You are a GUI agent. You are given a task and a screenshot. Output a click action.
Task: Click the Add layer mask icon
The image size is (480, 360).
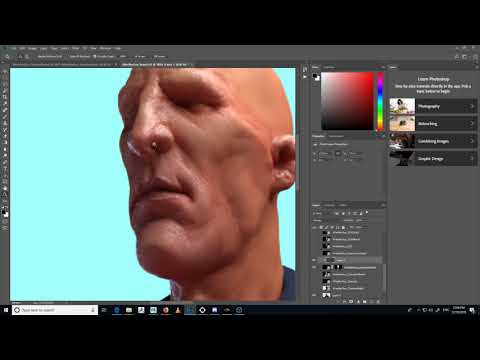click(x=351, y=302)
